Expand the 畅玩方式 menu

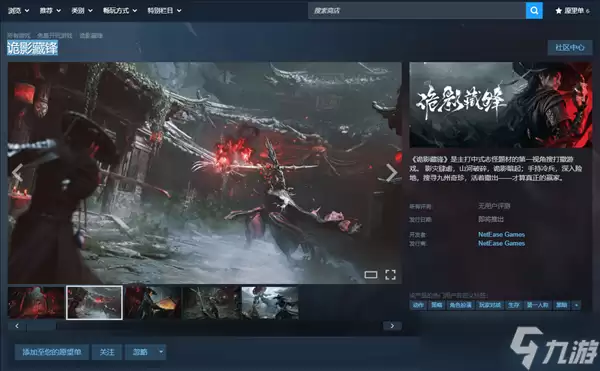click(120, 11)
